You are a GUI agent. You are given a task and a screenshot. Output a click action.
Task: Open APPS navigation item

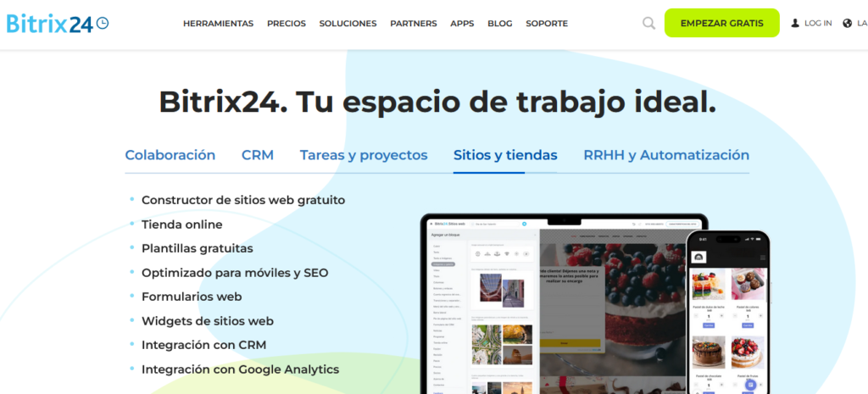click(x=462, y=23)
